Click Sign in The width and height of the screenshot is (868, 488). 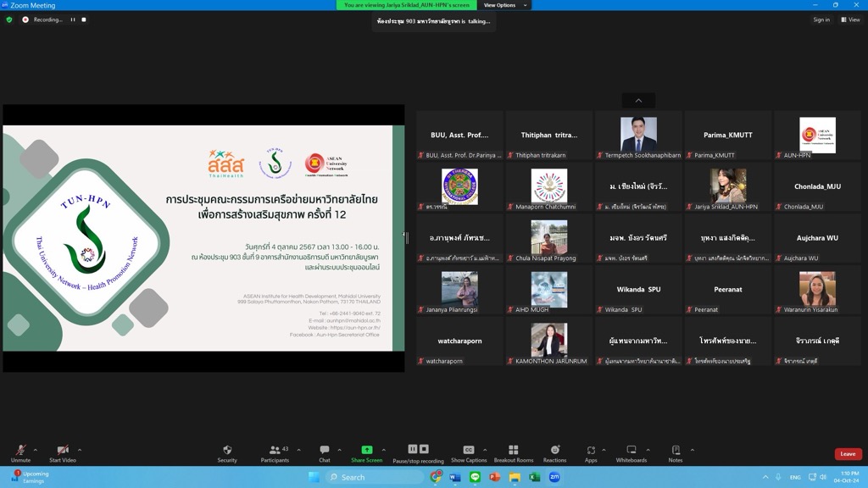tap(821, 19)
